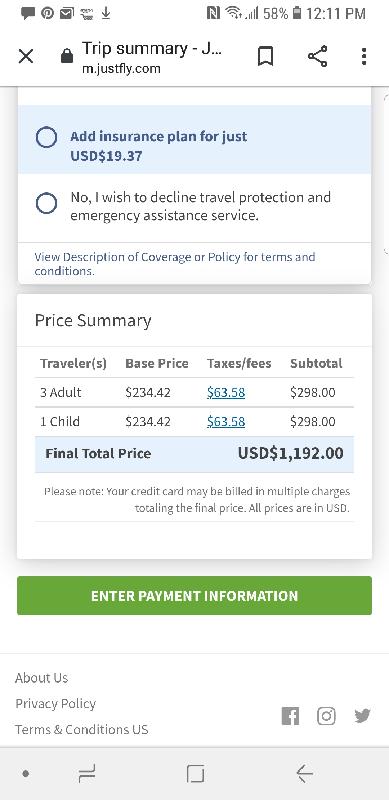The image size is (389, 800).
Task: Tap the lock icon for site security
Action: [67, 56]
